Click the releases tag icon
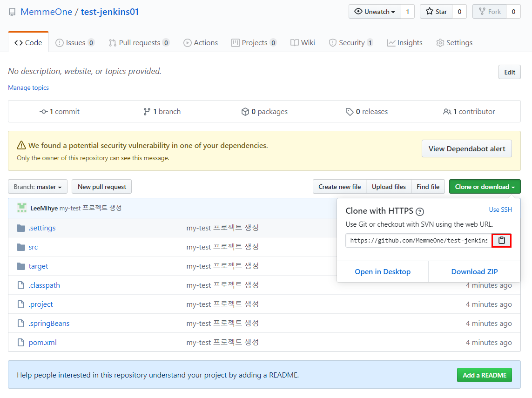Viewport: 532px width, 398px height. click(x=350, y=112)
